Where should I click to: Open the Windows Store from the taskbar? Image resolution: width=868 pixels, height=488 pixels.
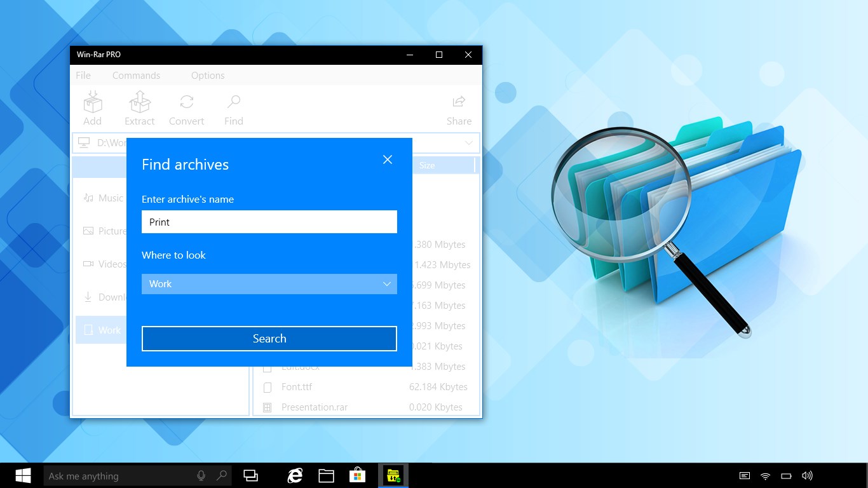coord(358,476)
